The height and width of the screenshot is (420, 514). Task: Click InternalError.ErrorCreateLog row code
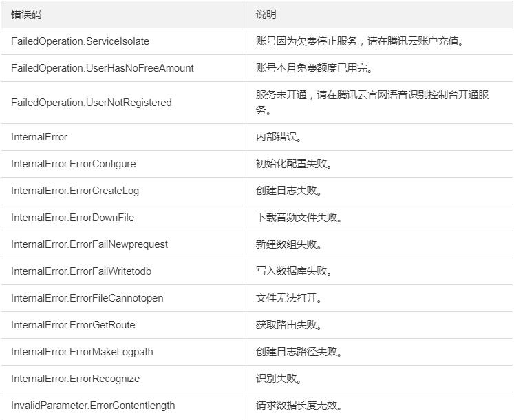point(75,191)
